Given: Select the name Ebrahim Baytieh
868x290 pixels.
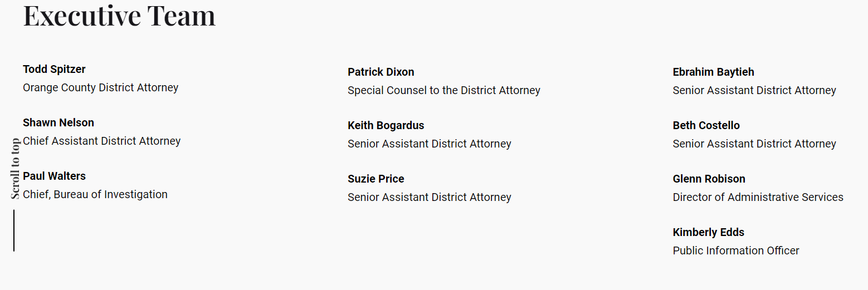Looking at the screenshot, I should [713, 72].
